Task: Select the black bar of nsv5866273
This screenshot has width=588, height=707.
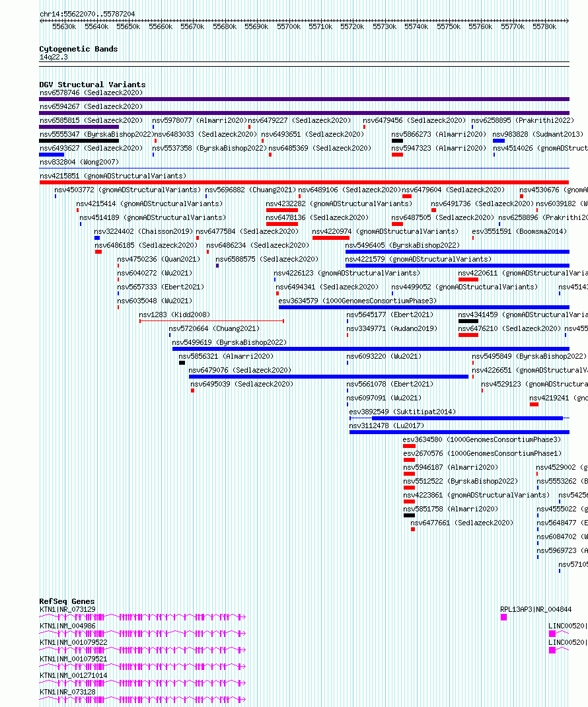Action: click(397, 141)
